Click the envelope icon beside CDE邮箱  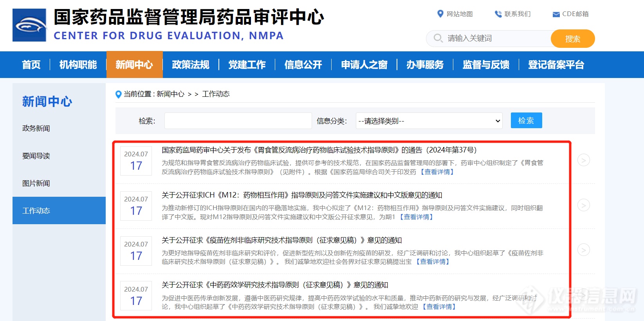[556, 15]
